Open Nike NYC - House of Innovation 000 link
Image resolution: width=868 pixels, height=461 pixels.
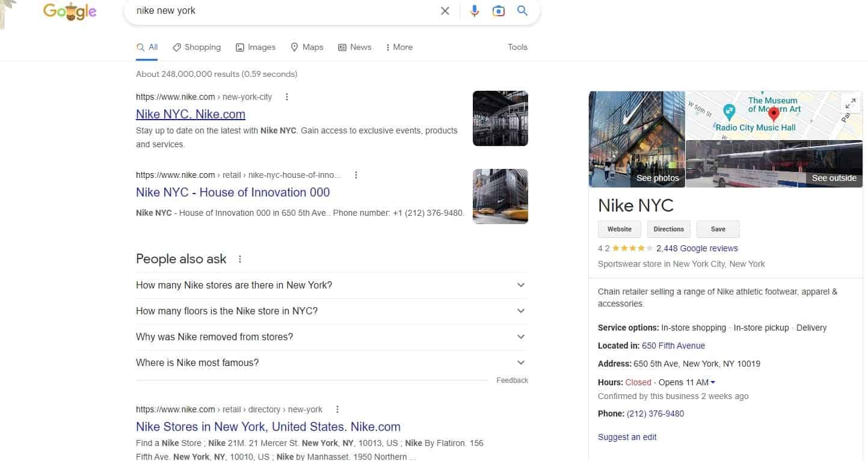[233, 192]
